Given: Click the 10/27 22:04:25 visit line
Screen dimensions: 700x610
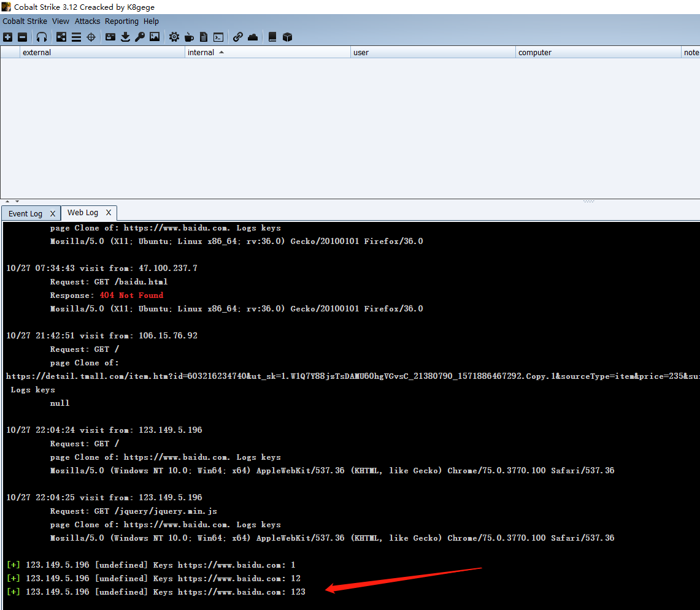Looking at the screenshot, I should tap(104, 497).
